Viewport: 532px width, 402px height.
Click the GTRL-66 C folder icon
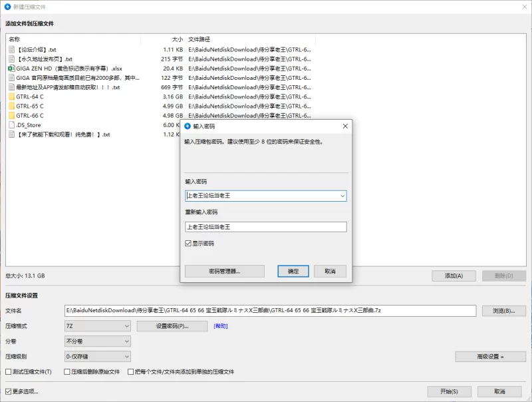[11, 115]
